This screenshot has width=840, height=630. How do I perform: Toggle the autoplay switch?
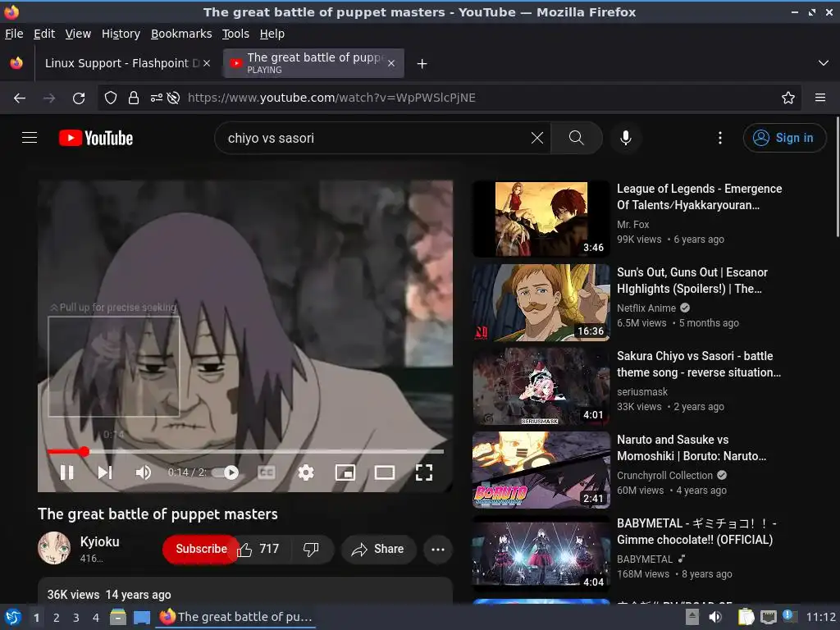pos(225,472)
